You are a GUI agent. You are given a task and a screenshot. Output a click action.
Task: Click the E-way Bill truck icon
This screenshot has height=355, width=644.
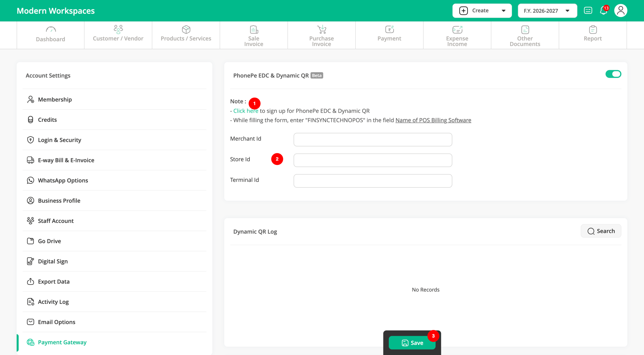(30, 160)
